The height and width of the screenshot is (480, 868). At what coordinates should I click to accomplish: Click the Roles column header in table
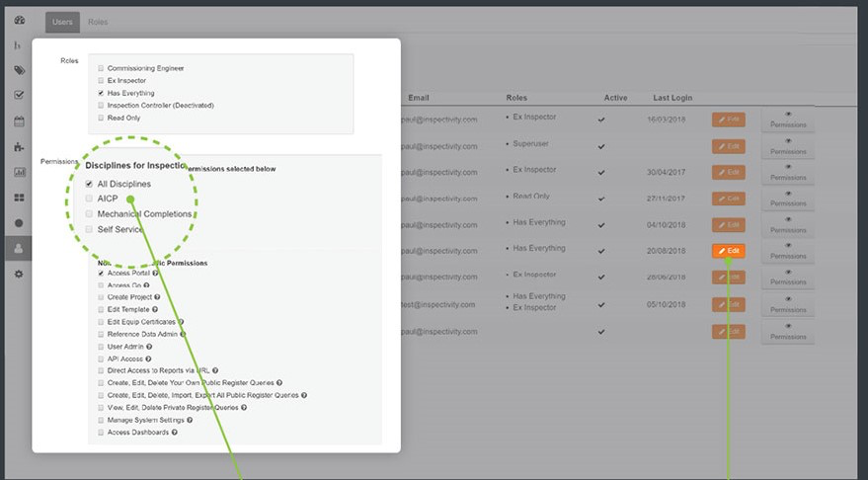click(516, 98)
